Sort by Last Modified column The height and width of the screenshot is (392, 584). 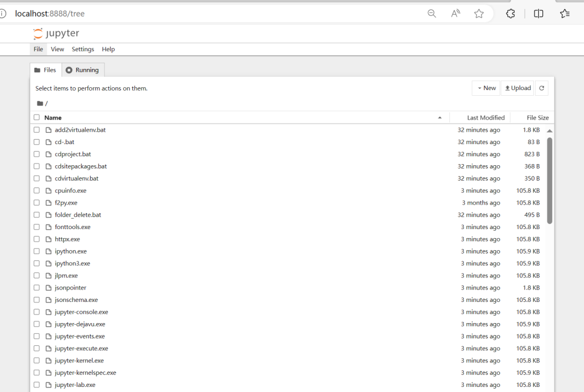pyautogui.click(x=485, y=118)
